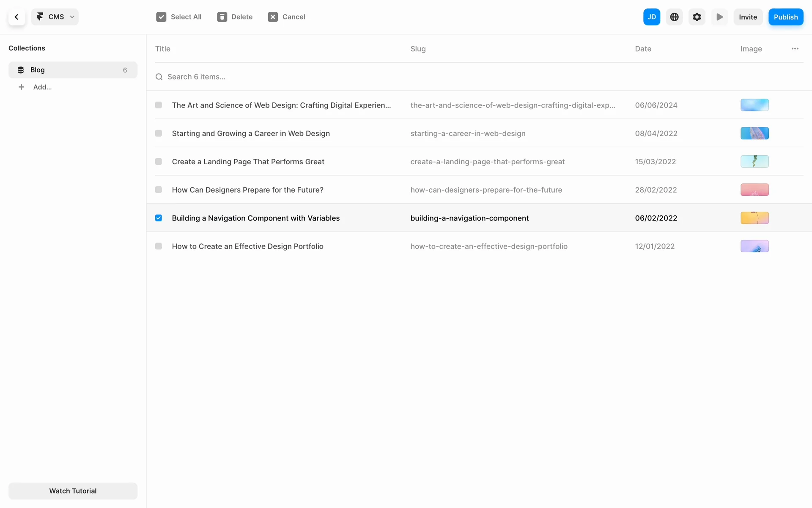This screenshot has width=812, height=508.
Task: Click the preview play button
Action: [719, 17]
